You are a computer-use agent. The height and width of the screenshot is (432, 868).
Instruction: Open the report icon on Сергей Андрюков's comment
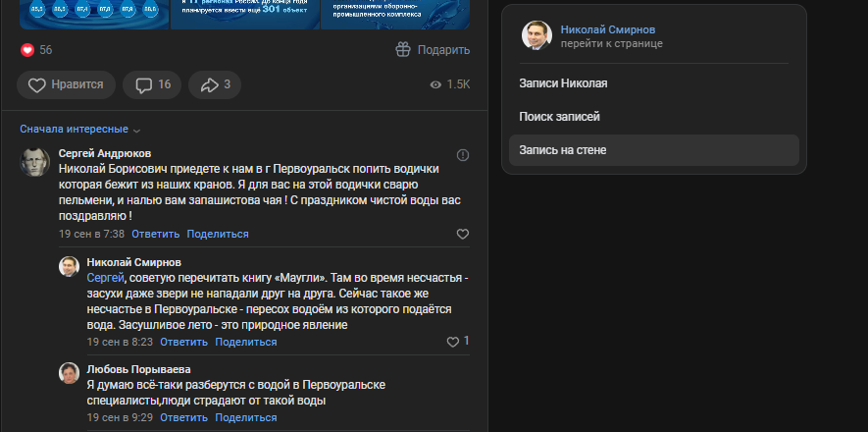tap(463, 155)
